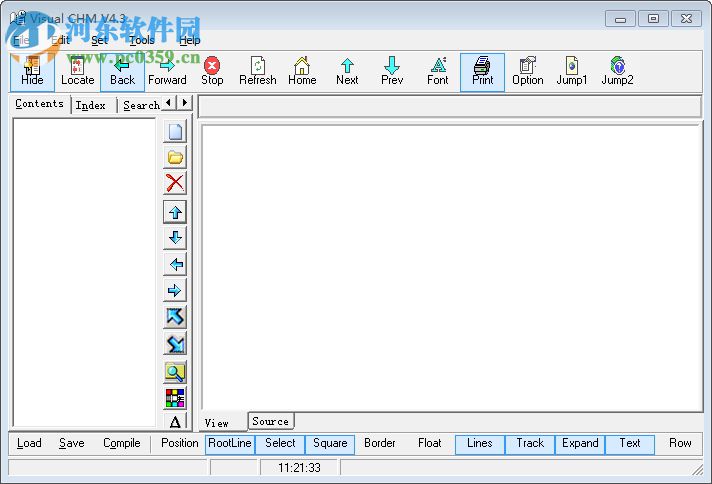Viewport: 712px width, 484px height.
Task: Open the Set menu
Action: point(99,40)
